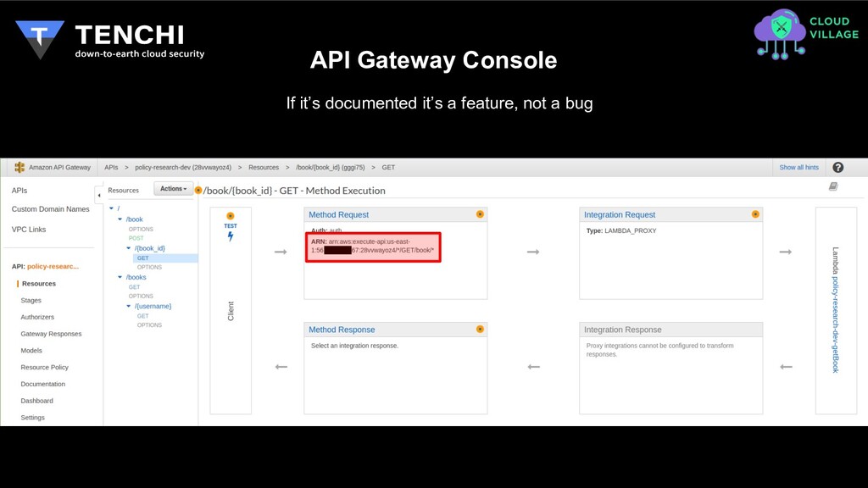Open the help question mark icon

point(838,167)
